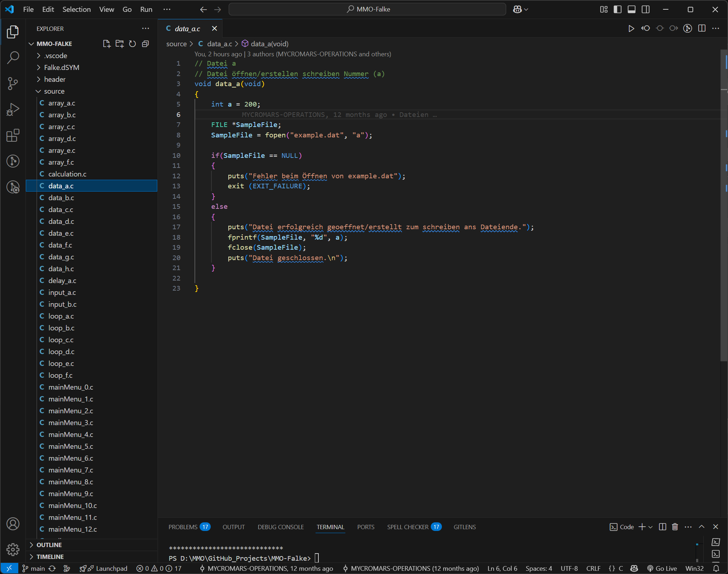Screen dimensions: 728x574
Task: Click the New File icon in Explorer
Action: [107, 44]
